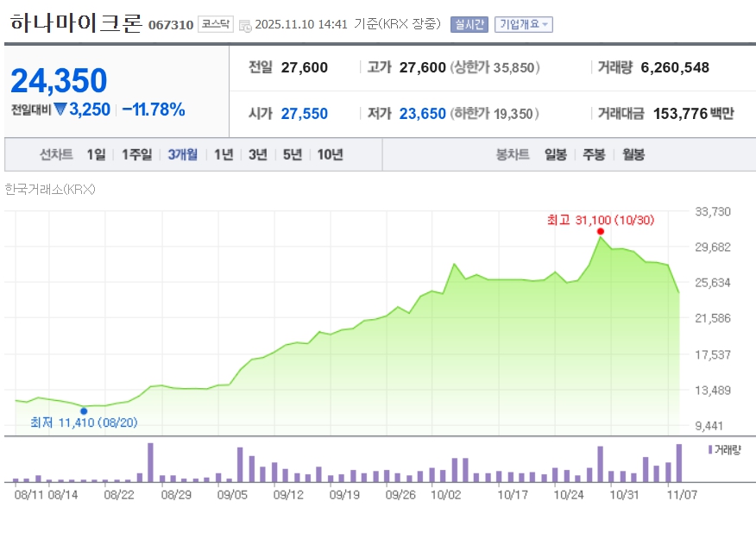Show the 1년 line chart
Viewport: 756px width, 551px height.
pyautogui.click(x=224, y=155)
